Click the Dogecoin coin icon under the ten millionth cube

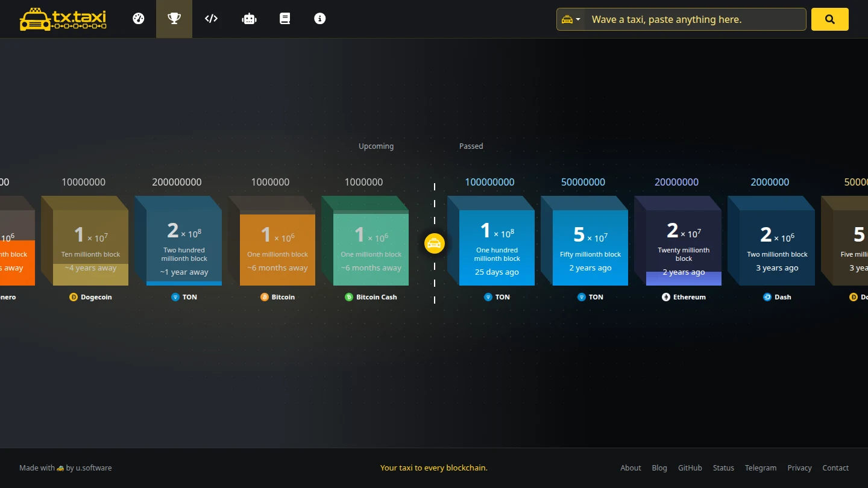pos(74,297)
